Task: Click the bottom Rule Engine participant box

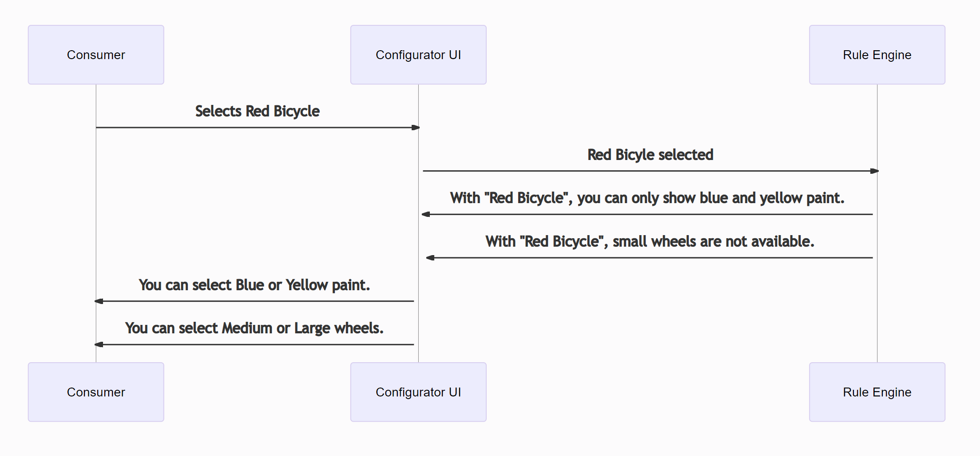Action: click(x=877, y=392)
